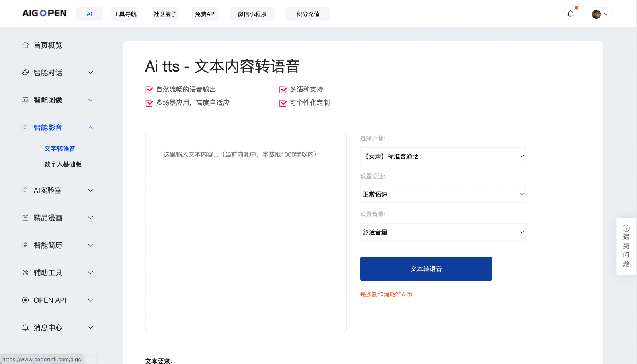Open the 智能图像 image icon
The height and width of the screenshot is (364, 637).
25,100
